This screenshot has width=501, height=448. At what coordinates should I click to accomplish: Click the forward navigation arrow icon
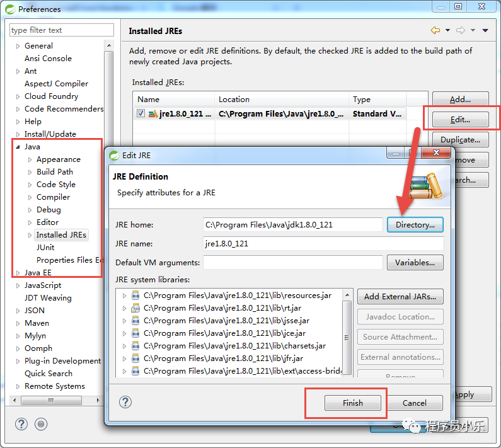pos(461,30)
